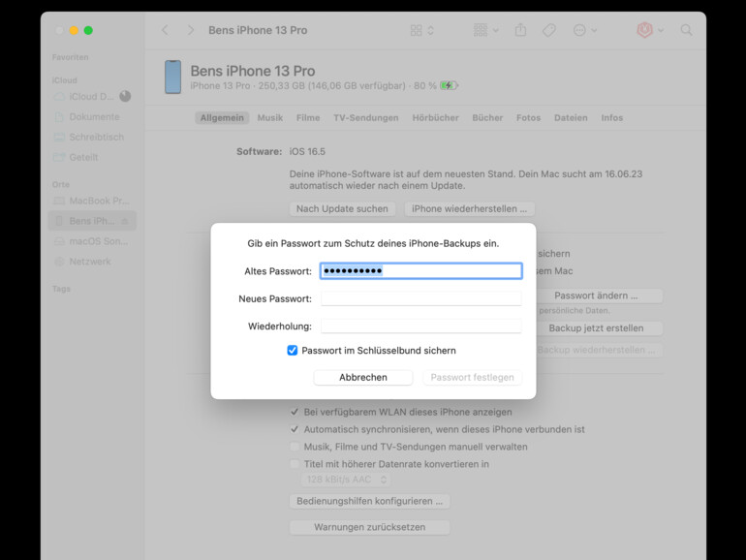Toggle Passwort im Schlüsselbund sichern checkbox

[x=293, y=350]
